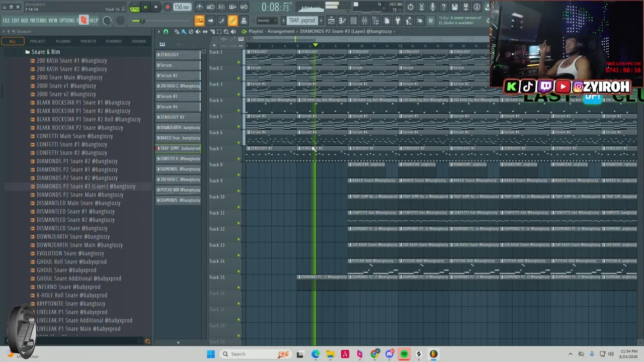The height and width of the screenshot is (362, 644).
Task: Click the Windows Start button
Action: tap(211, 354)
